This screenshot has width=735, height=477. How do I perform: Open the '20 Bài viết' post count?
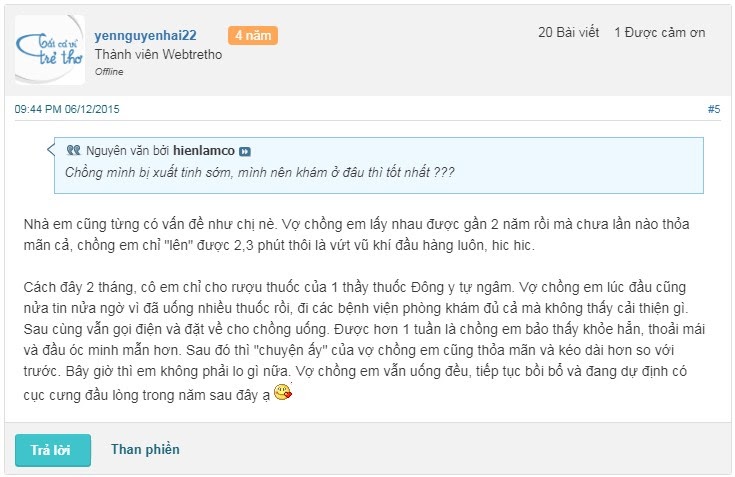point(568,32)
